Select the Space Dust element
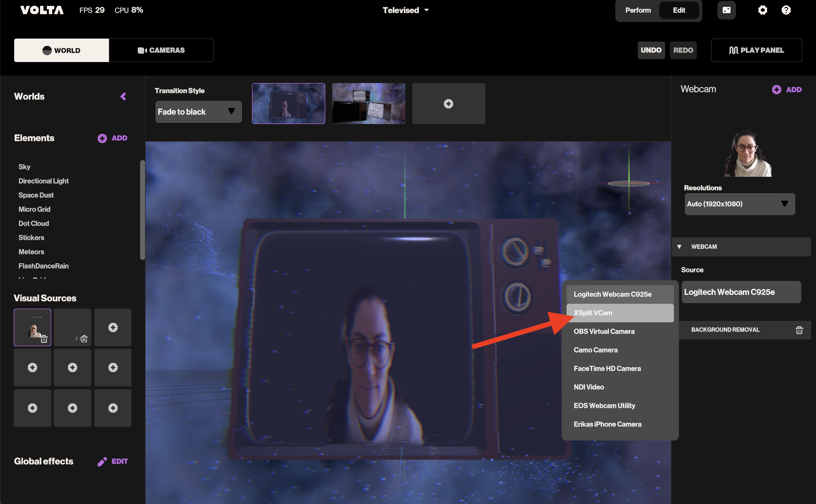This screenshot has height=504, width=816. (36, 195)
